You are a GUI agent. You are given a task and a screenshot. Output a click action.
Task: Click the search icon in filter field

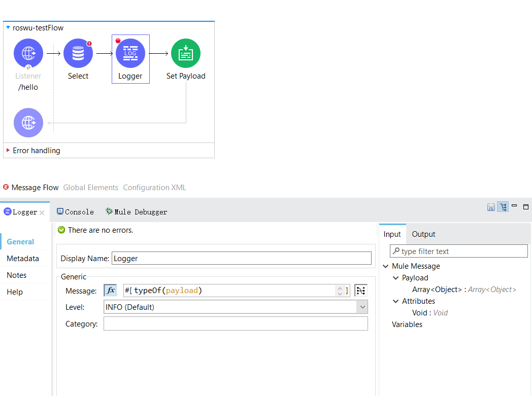click(396, 251)
